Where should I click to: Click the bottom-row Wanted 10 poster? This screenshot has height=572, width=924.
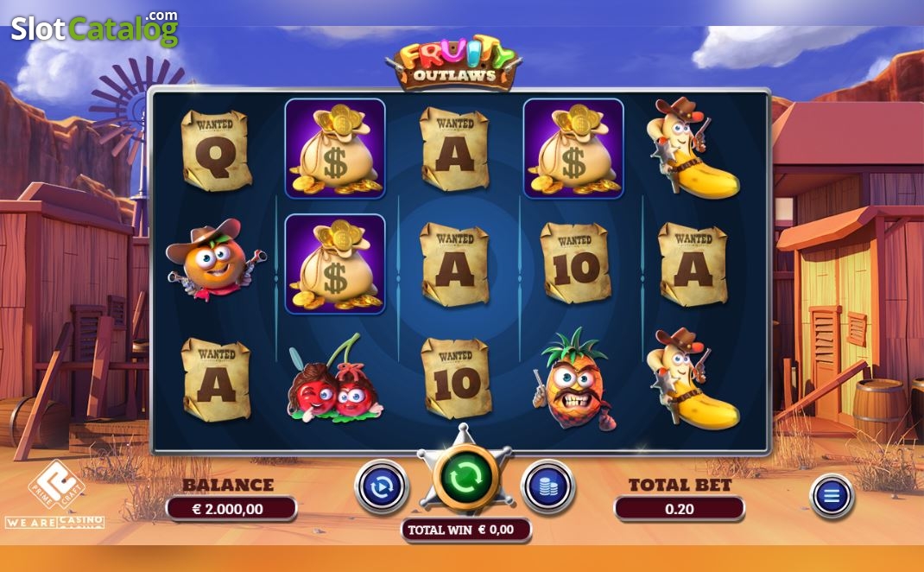pyautogui.click(x=455, y=378)
